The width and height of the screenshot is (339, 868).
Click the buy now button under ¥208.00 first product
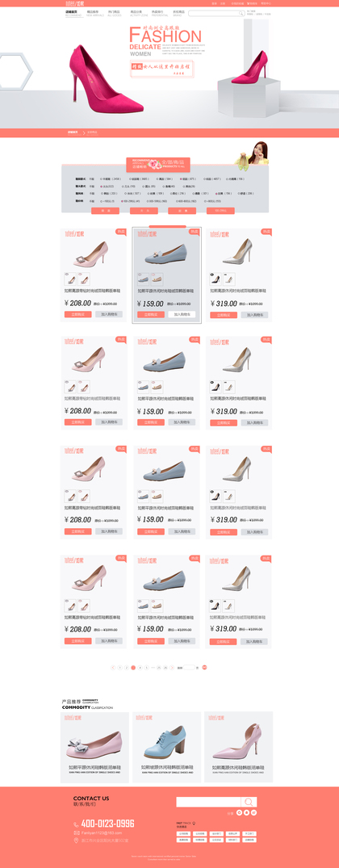[78, 314]
